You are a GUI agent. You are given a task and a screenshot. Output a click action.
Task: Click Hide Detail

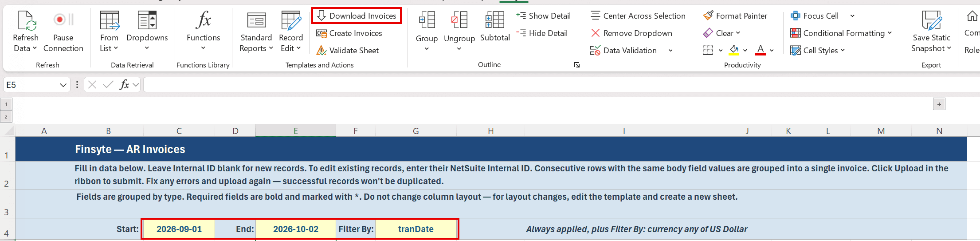[541, 33]
